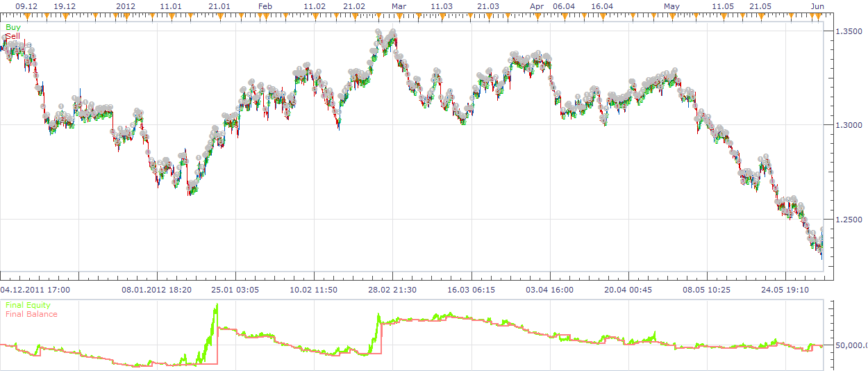Click the 21.05 date on top axis

(760, 6)
